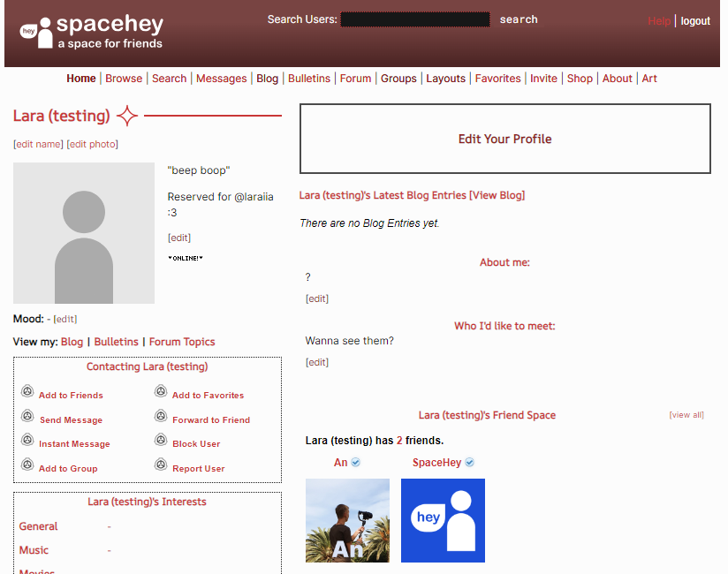Open Blog in the navigation bar
Image resolution: width=728 pixels, height=574 pixels.
coord(267,79)
